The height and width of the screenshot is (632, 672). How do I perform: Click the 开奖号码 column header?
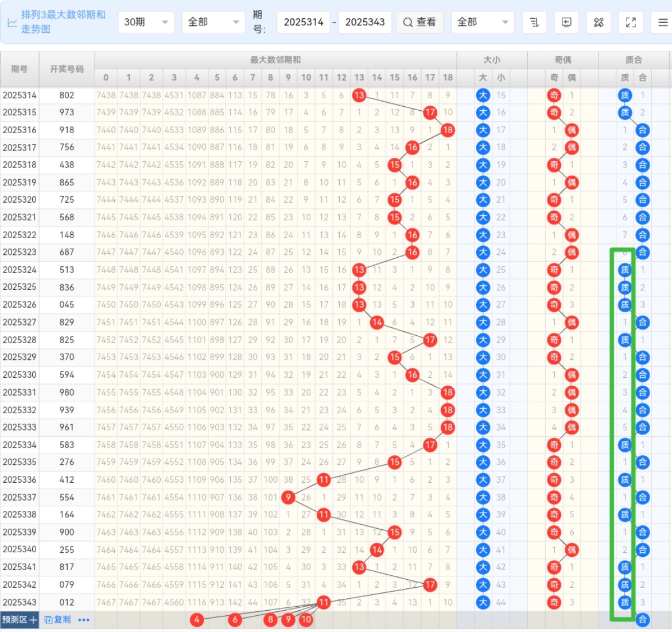67,69
